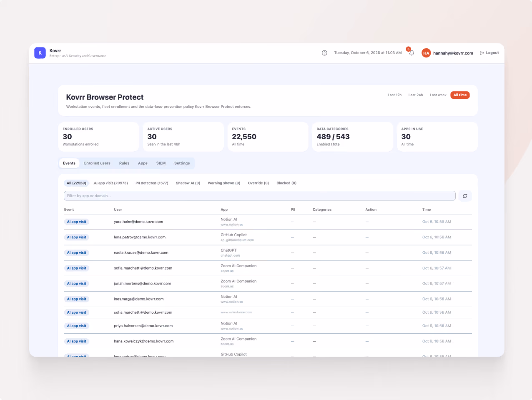This screenshot has height=400, width=532.
Task: Select the Last week time range
Action: (438, 95)
